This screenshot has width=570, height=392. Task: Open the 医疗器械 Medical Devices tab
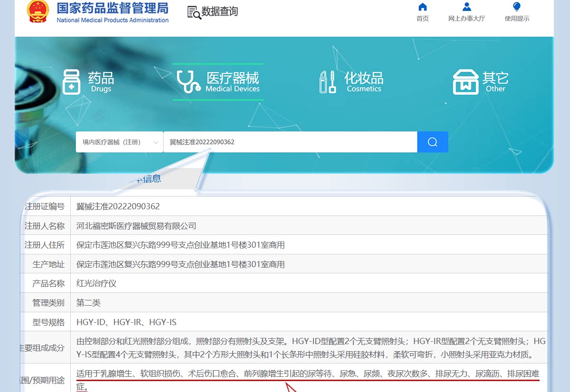(218, 82)
